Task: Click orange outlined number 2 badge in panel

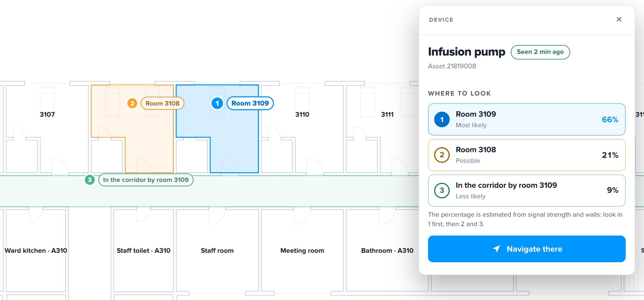Action: click(442, 155)
